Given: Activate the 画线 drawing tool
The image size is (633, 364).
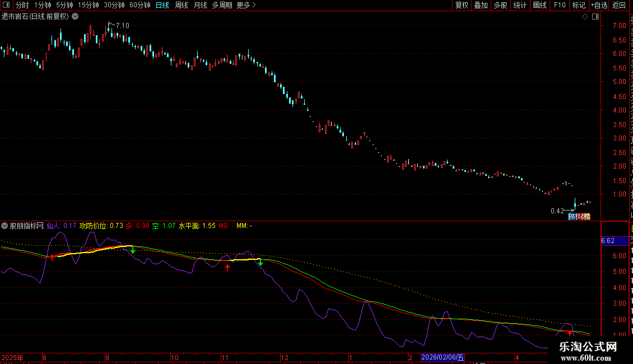Looking at the screenshot, I should coord(539,5).
